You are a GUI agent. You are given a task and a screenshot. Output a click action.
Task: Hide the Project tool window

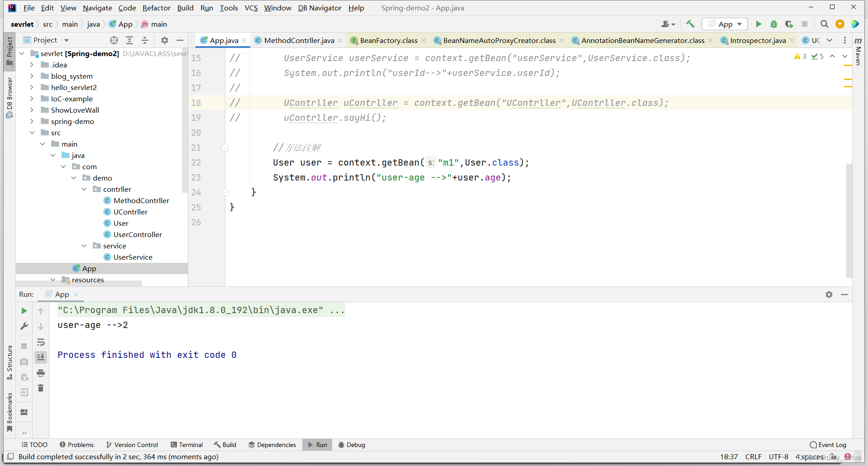pyautogui.click(x=180, y=40)
